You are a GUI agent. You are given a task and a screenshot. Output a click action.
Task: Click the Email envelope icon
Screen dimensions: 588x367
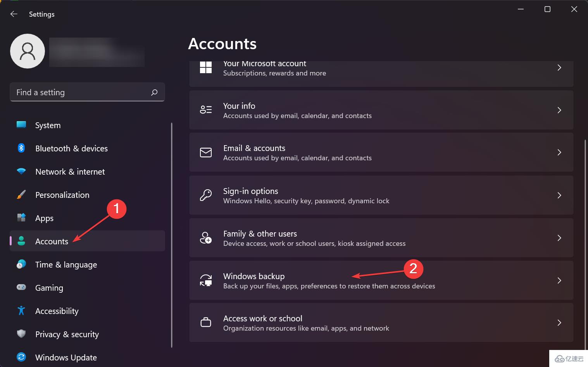[x=206, y=153]
